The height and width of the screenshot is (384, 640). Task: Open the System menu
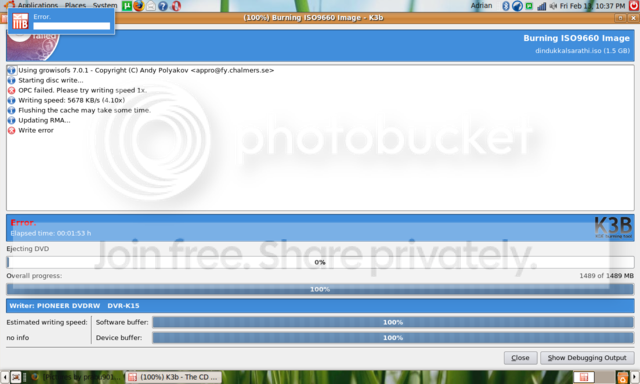pyautogui.click(x=105, y=5)
